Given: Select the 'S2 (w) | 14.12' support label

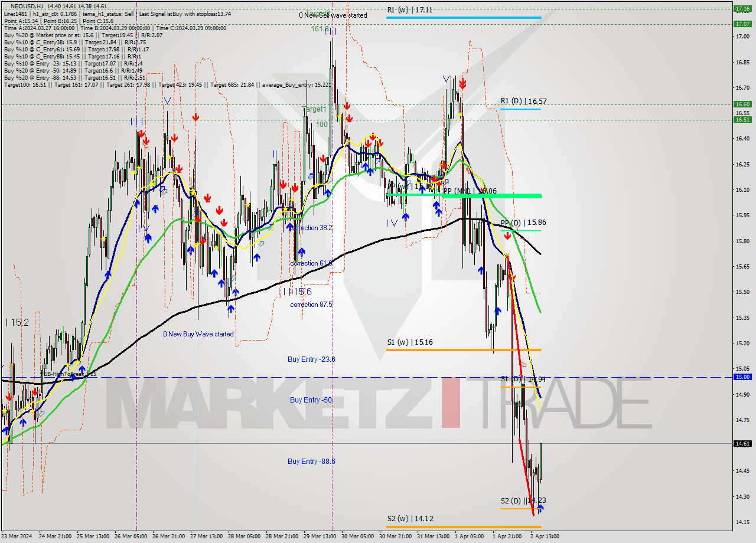Looking at the screenshot, I should [x=410, y=519].
